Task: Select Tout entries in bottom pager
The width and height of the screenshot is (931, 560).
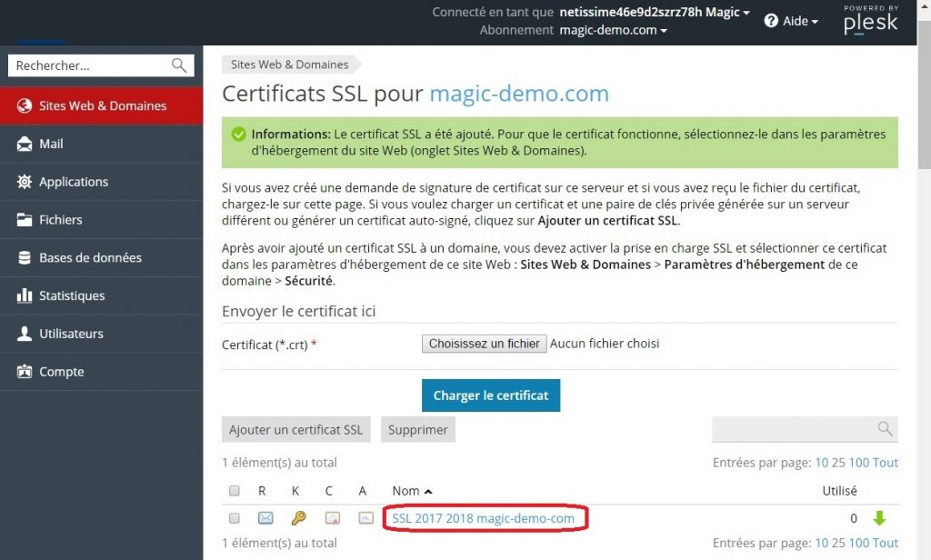Action: [886, 543]
